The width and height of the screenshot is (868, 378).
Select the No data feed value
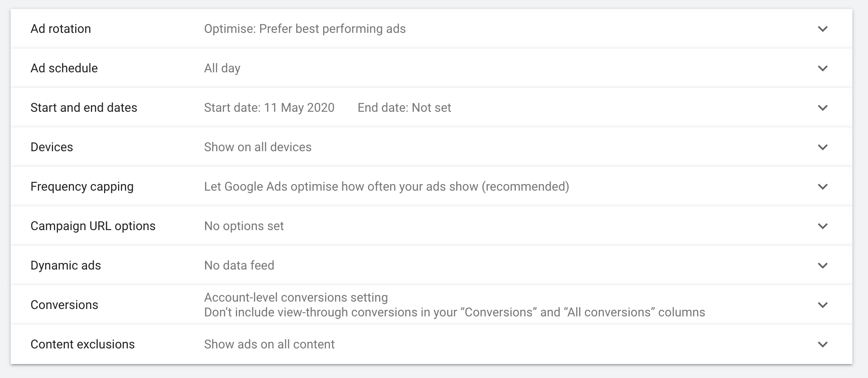(239, 265)
